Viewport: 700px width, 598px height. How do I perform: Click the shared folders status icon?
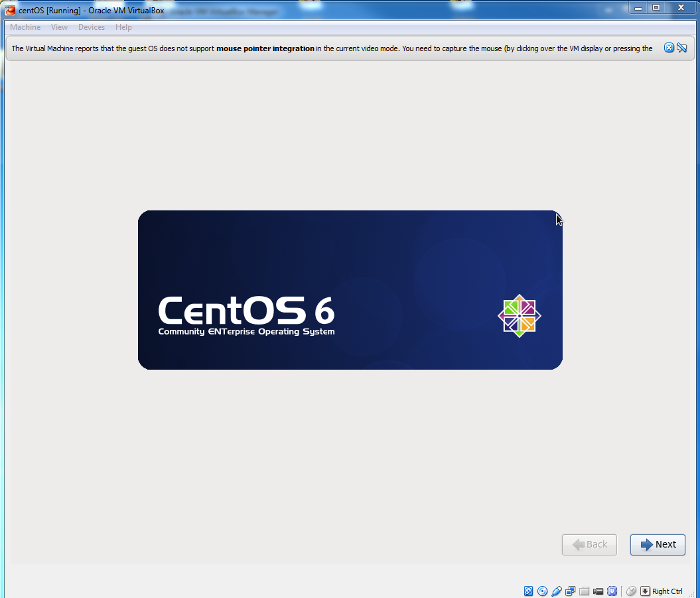584,591
